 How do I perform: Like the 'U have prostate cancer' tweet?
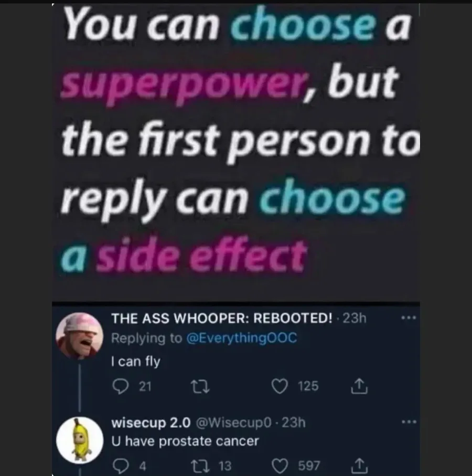tap(280, 466)
